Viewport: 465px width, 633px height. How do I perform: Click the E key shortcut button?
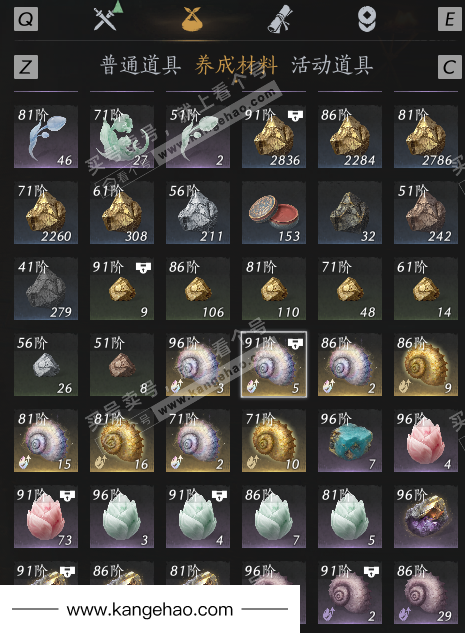450,19
